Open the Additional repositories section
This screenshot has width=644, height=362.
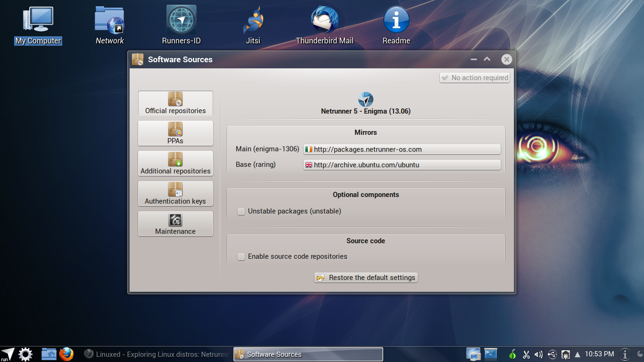click(175, 164)
